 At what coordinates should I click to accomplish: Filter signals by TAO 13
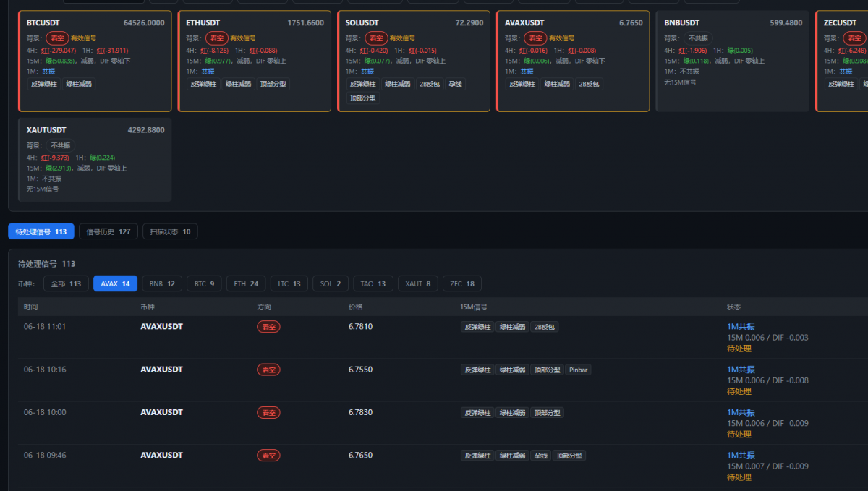point(373,283)
